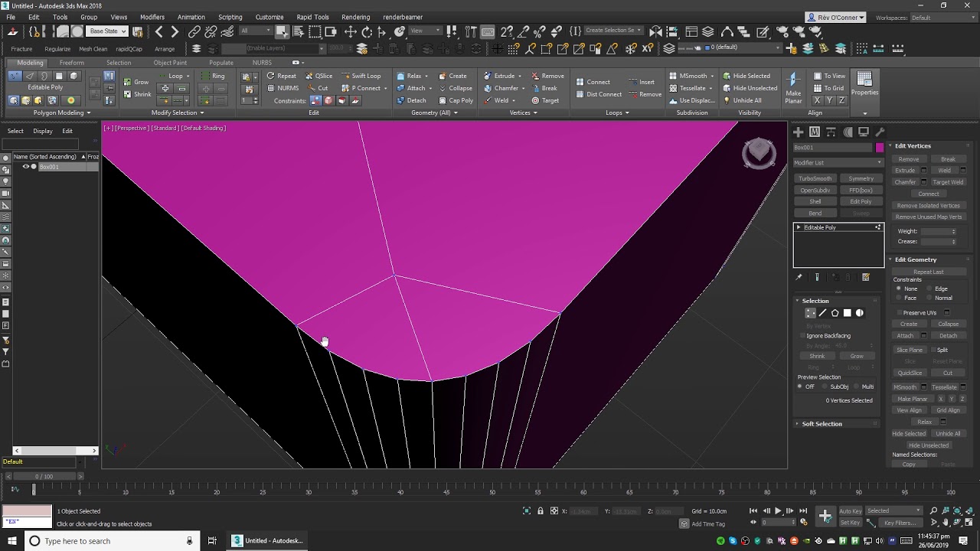Click the Undo arrow in the main toolbar
Image resolution: width=980 pixels, height=551 pixels.
[x=159, y=32]
